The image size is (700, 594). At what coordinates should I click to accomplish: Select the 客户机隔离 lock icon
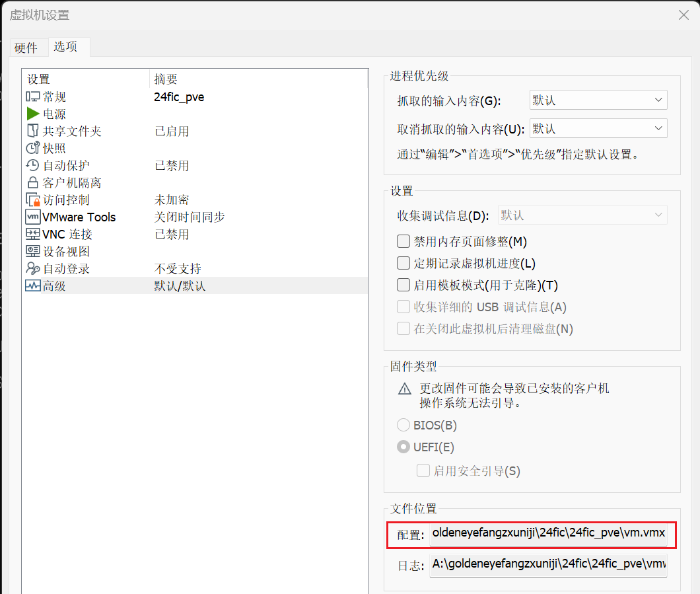click(x=33, y=183)
